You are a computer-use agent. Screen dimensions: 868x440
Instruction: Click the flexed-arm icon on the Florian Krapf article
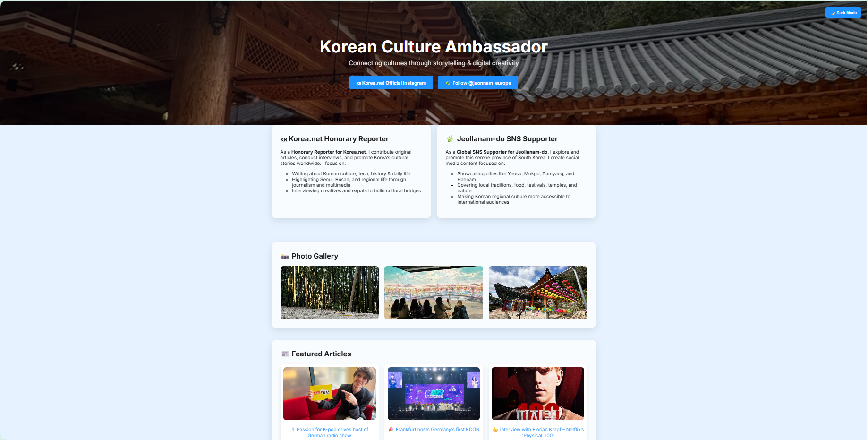pos(494,430)
